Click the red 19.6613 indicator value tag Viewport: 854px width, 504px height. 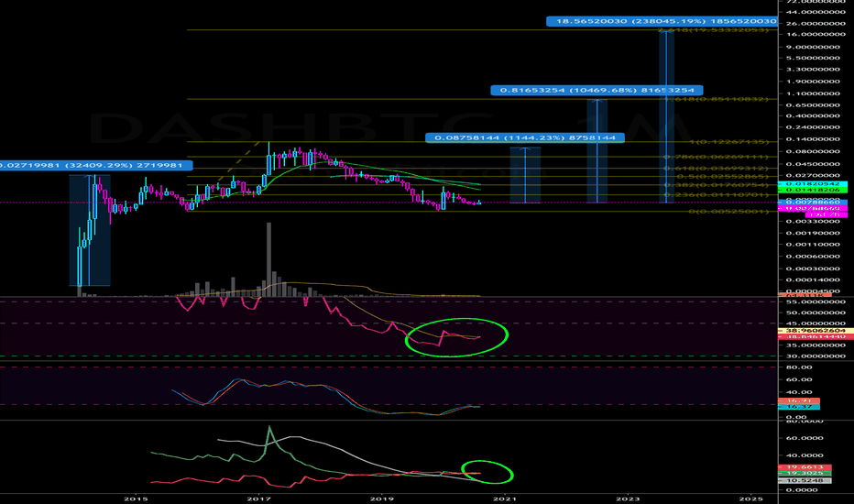coord(805,467)
